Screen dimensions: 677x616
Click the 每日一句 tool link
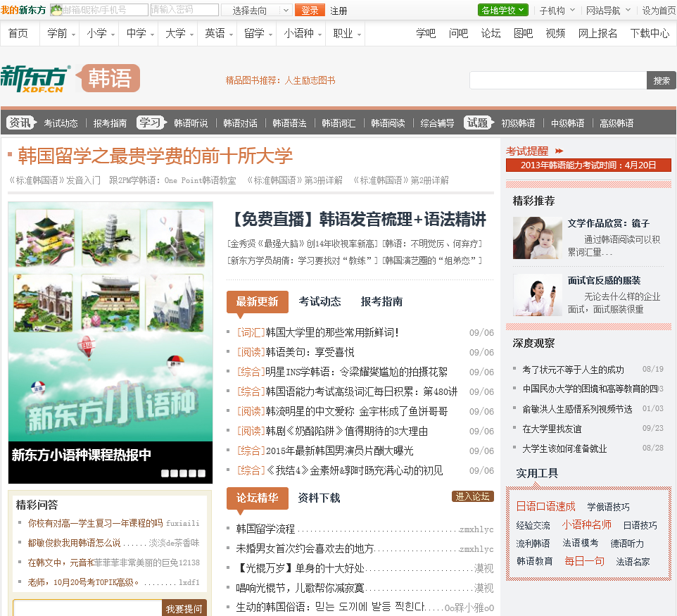coord(584,561)
